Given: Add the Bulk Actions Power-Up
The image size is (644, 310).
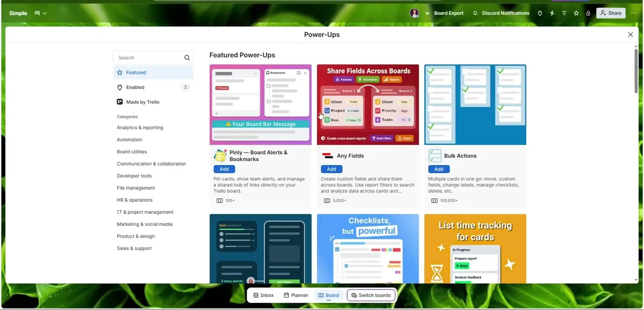Looking at the screenshot, I should (x=439, y=169).
